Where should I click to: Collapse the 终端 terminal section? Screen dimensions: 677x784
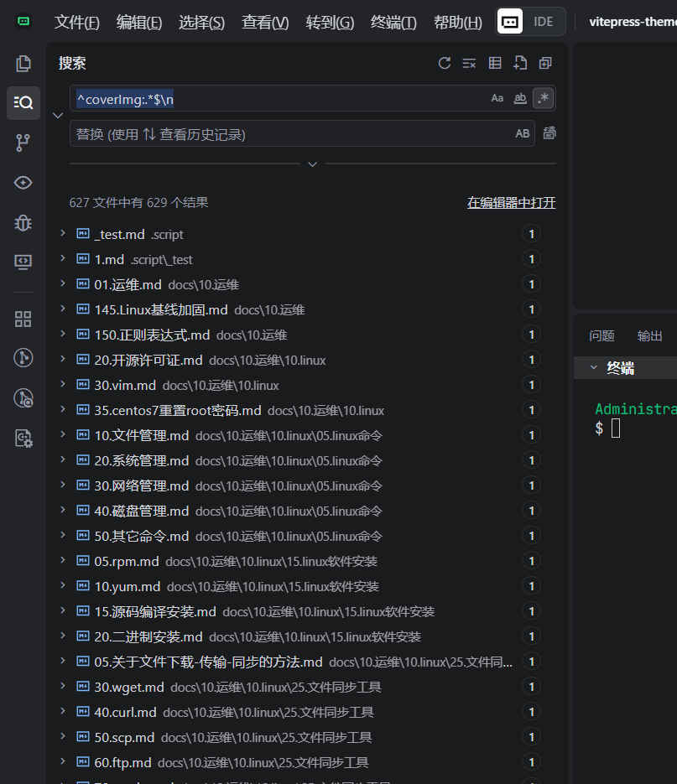(594, 367)
